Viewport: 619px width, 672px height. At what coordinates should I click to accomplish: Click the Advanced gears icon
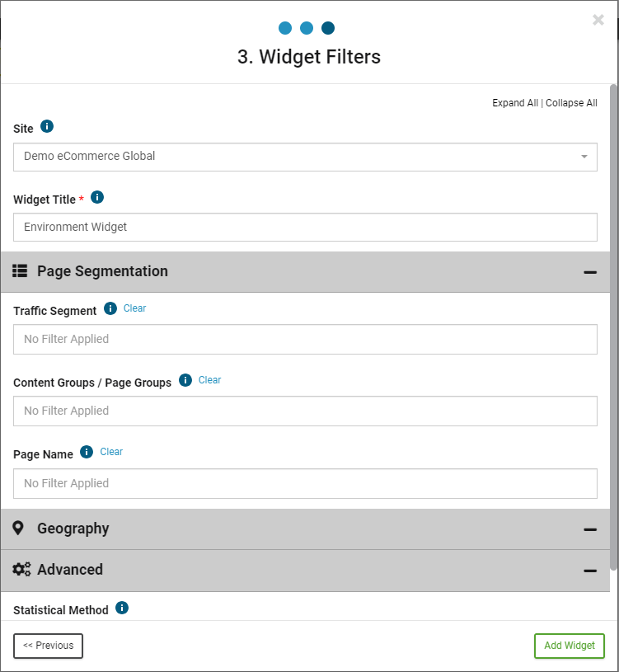pyautogui.click(x=21, y=569)
